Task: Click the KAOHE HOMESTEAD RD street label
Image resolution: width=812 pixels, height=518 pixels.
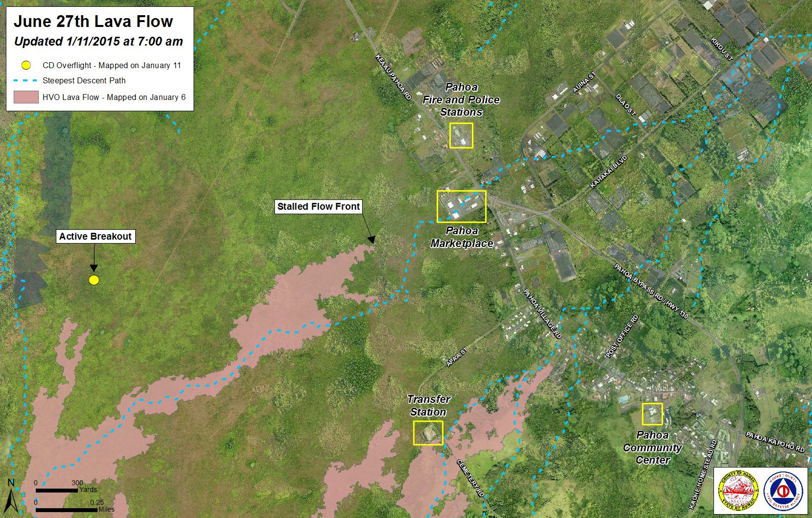Action: click(703, 474)
